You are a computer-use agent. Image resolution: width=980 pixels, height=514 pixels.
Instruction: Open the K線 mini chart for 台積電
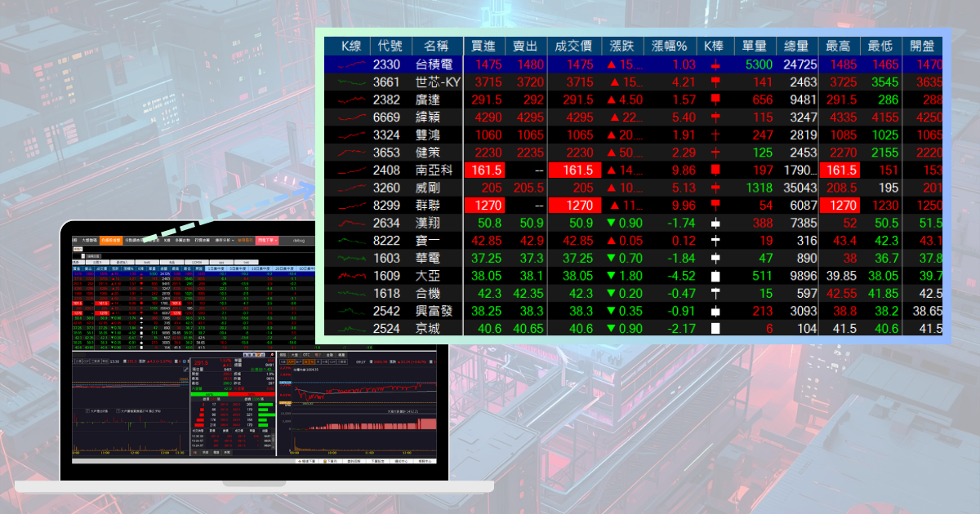click(x=347, y=64)
